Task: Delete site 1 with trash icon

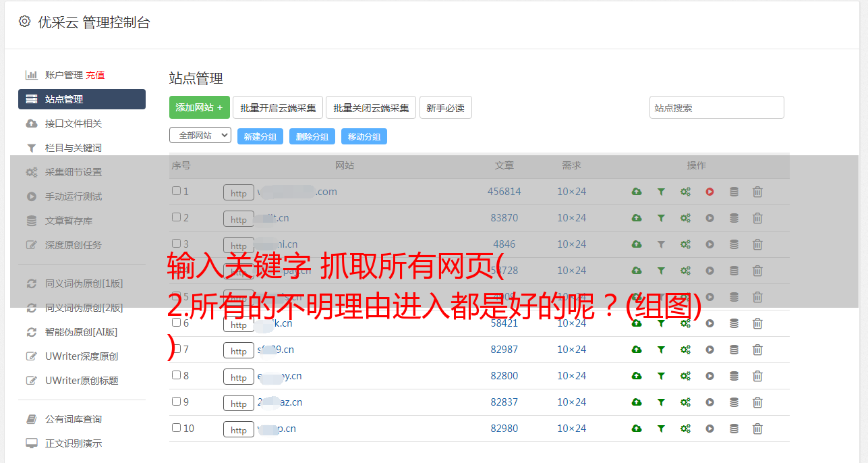Action: click(757, 192)
